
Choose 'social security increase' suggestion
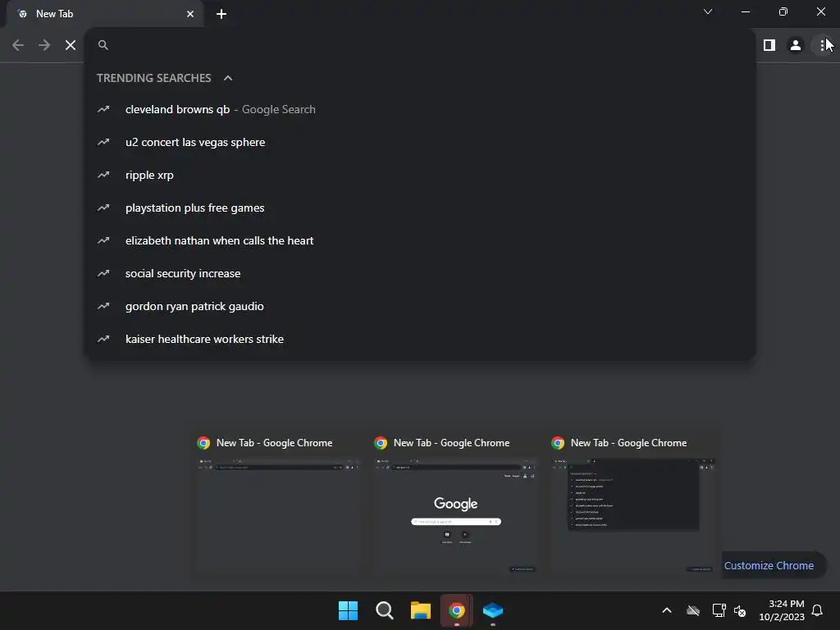(x=421, y=273)
